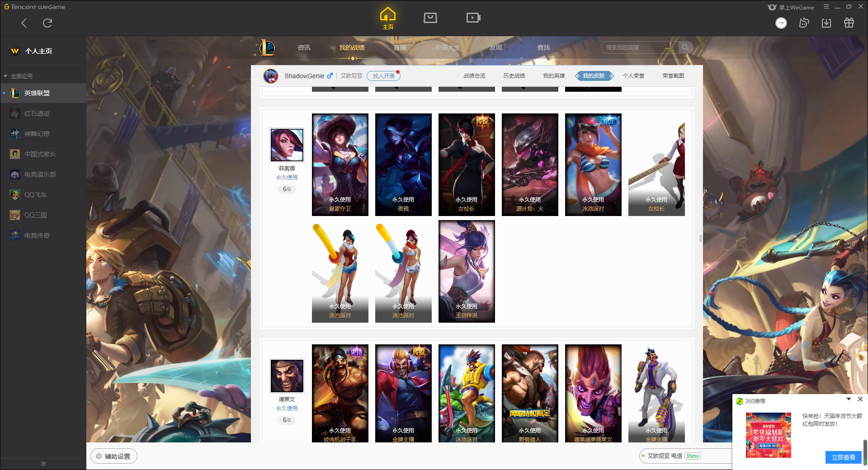Click the Tencent WeGame logo
Image resolution: width=868 pixels, height=470 pixels.
(x=35, y=7)
